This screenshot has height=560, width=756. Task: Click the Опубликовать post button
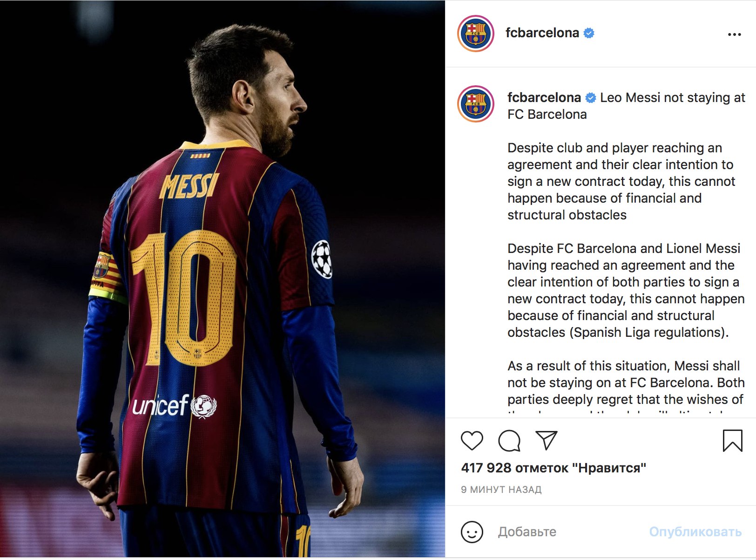[695, 532]
